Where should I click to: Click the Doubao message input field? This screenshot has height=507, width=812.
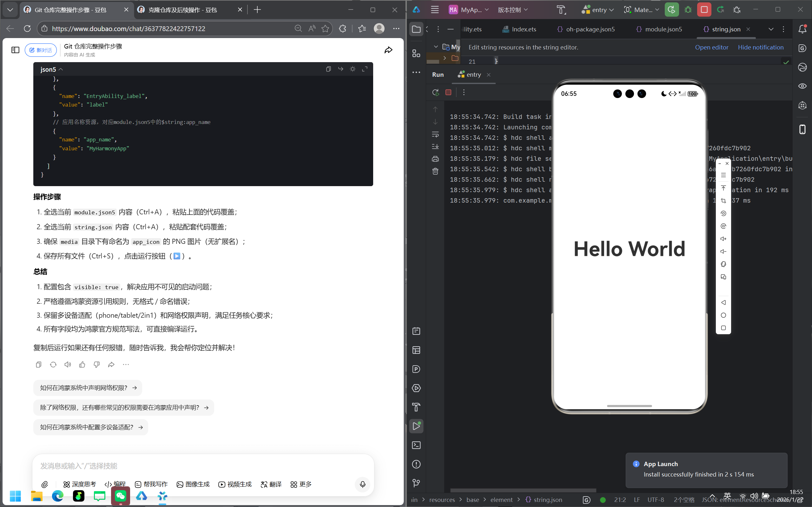pyautogui.click(x=201, y=466)
